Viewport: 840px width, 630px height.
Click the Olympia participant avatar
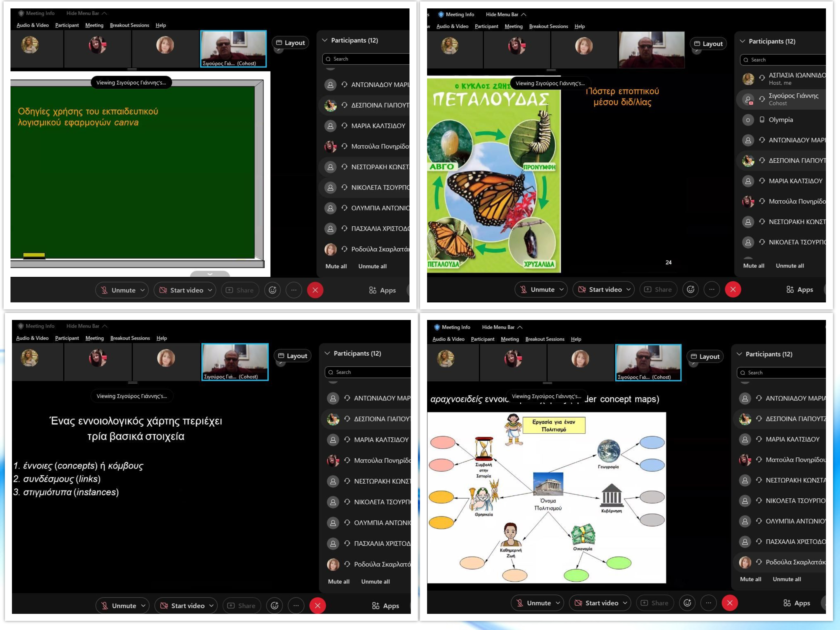[748, 120]
